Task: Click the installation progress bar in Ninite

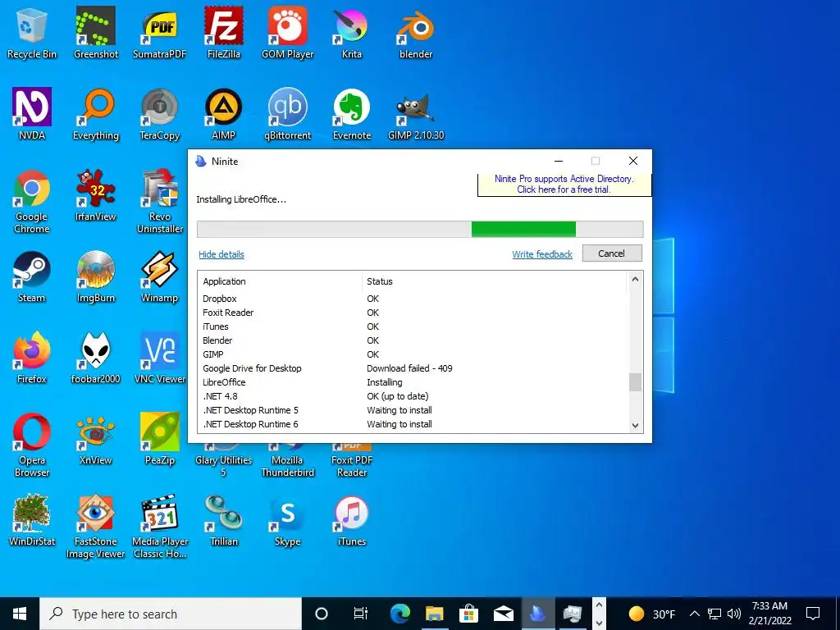Action: tap(420, 230)
